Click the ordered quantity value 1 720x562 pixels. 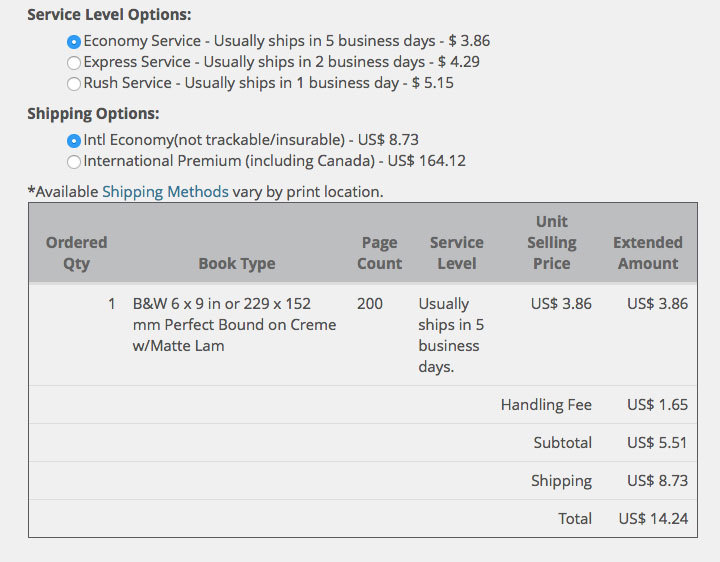point(112,303)
